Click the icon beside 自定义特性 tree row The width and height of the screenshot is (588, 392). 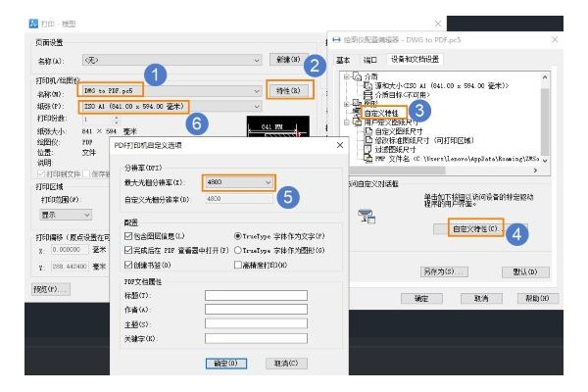(x=358, y=112)
